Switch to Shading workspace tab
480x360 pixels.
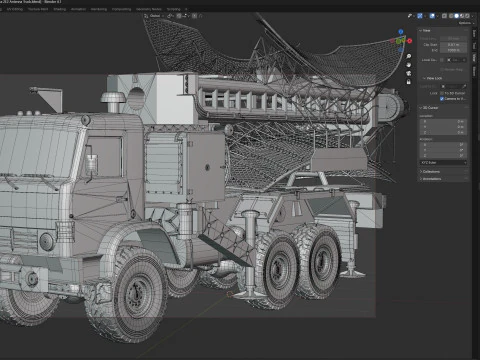(x=60, y=9)
